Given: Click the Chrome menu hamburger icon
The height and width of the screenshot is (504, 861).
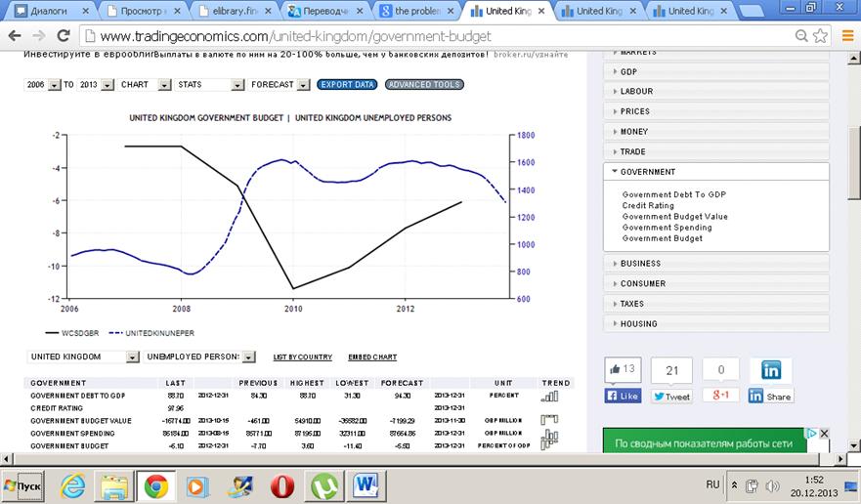Looking at the screenshot, I should [x=846, y=36].
